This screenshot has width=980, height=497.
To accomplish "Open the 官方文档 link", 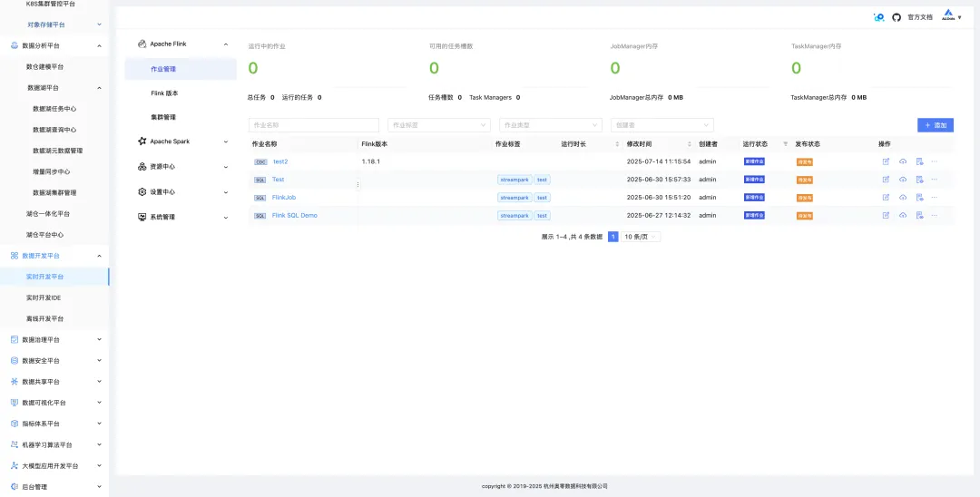I will click(x=920, y=17).
